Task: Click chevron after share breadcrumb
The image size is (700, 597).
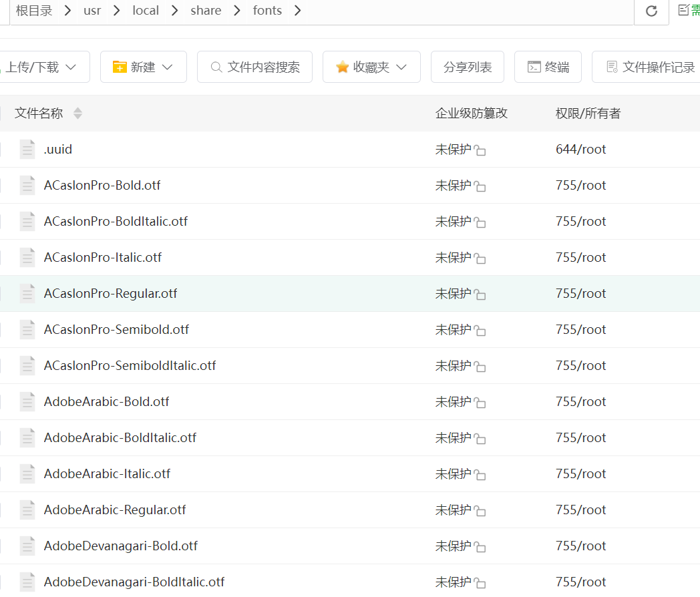Action: pos(237,10)
